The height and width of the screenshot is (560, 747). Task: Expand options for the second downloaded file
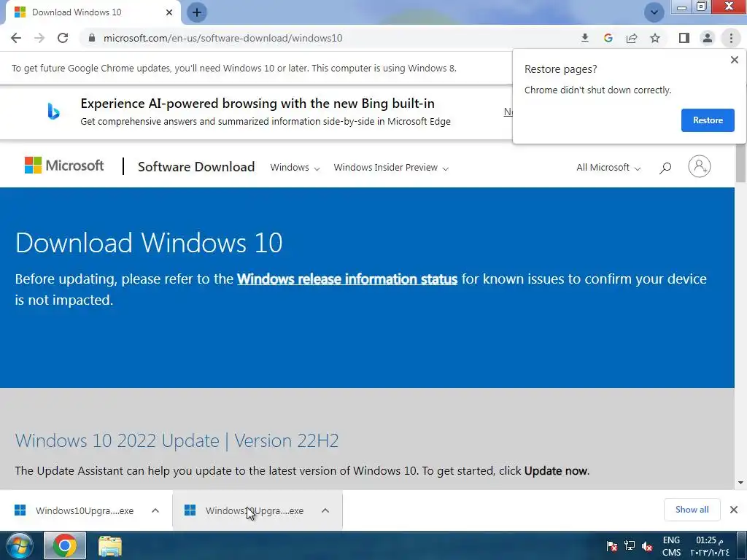click(x=325, y=510)
